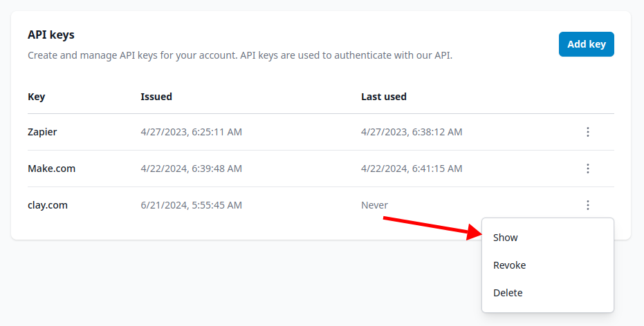Click the Issued column header
Viewport: 644px width, 326px height.
(156, 97)
